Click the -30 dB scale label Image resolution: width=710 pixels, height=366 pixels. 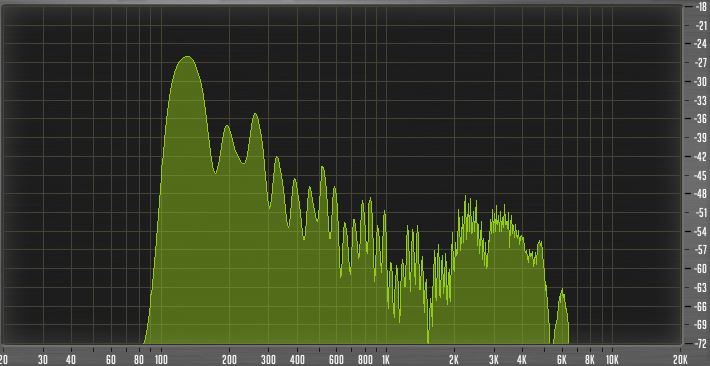701,82
